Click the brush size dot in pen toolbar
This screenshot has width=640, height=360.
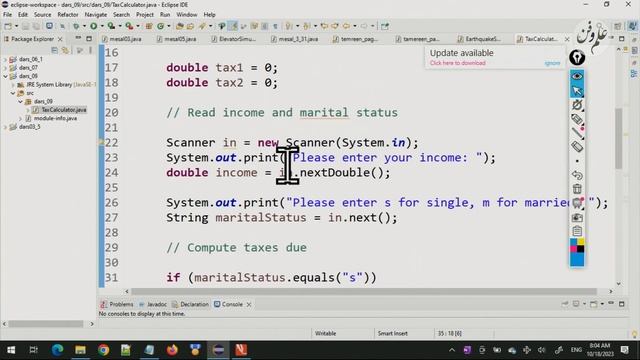(577, 161)
